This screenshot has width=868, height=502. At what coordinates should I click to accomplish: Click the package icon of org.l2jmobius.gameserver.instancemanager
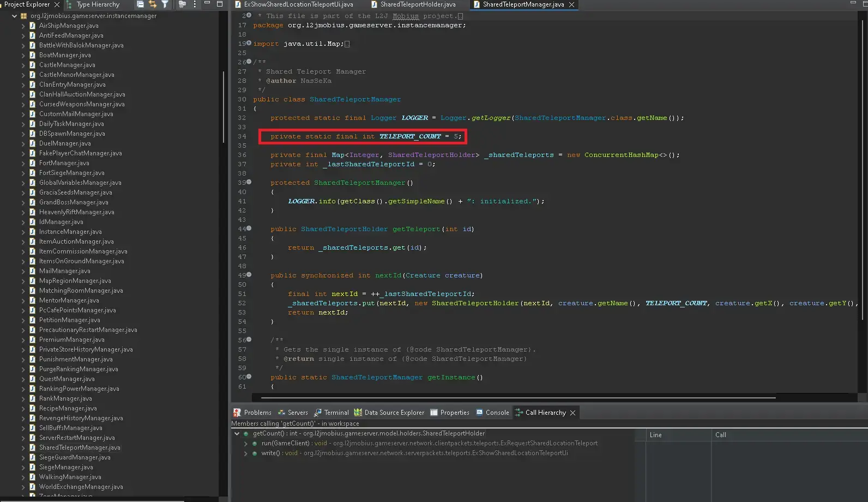24,16
